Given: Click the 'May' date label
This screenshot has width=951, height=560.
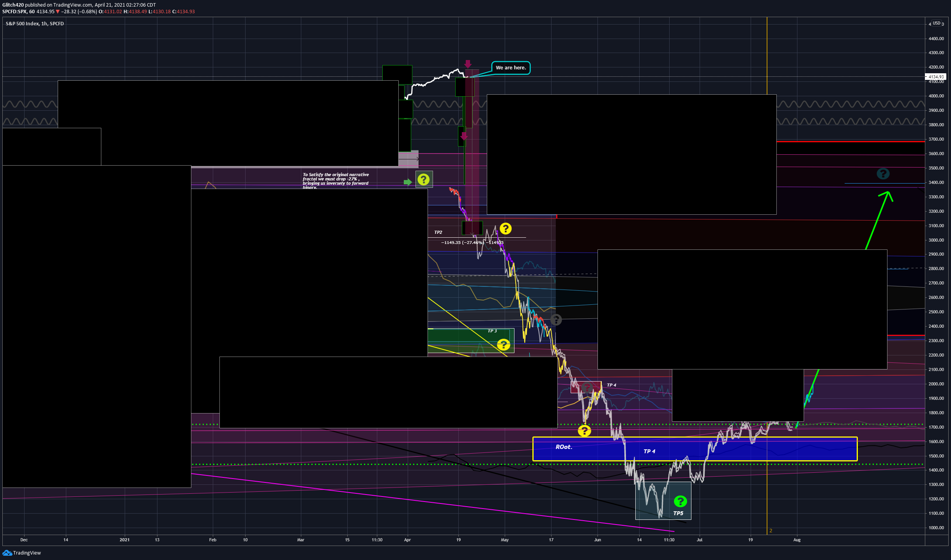Looking at the screenshot, I should pos(505,540).
